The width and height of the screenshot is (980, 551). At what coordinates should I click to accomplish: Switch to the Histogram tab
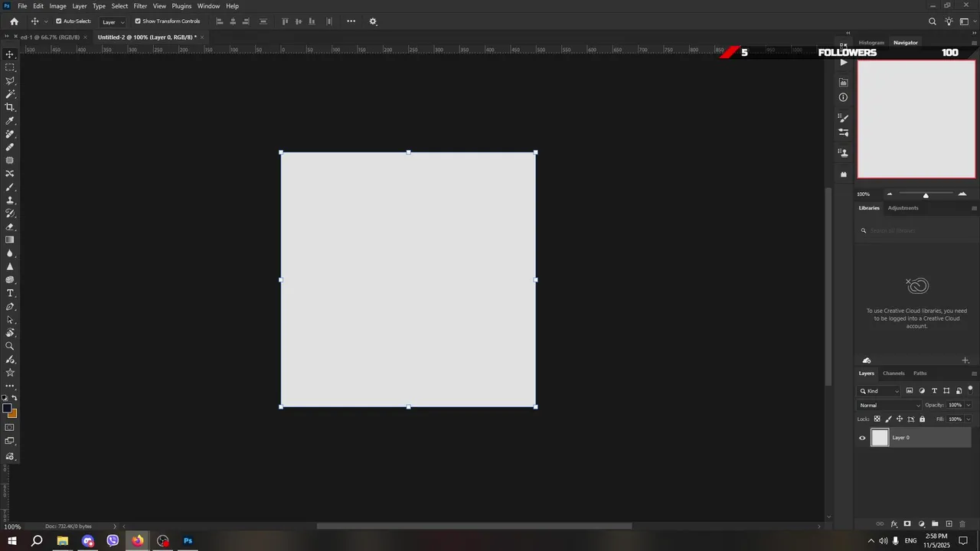coord(871,43)
